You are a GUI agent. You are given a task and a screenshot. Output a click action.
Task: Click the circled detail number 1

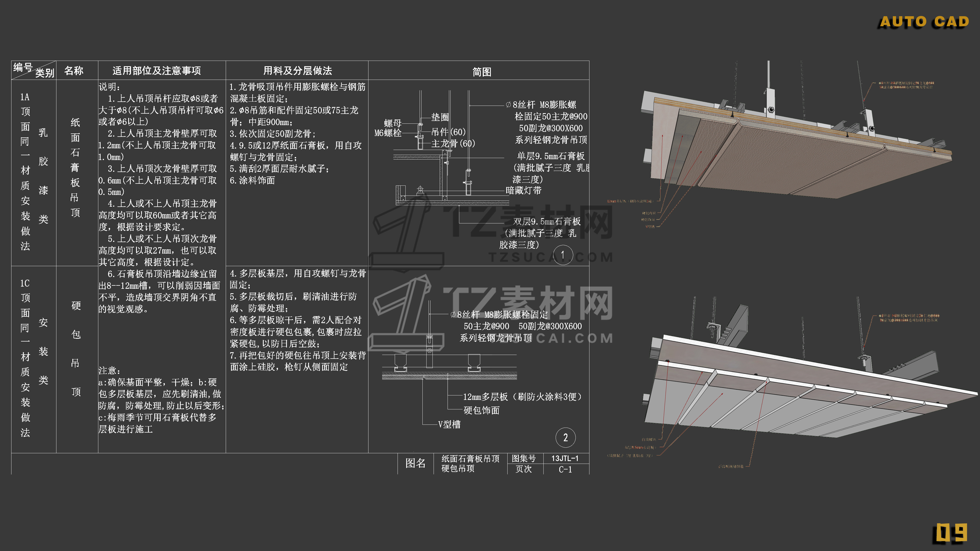click(x=563, y=255)
